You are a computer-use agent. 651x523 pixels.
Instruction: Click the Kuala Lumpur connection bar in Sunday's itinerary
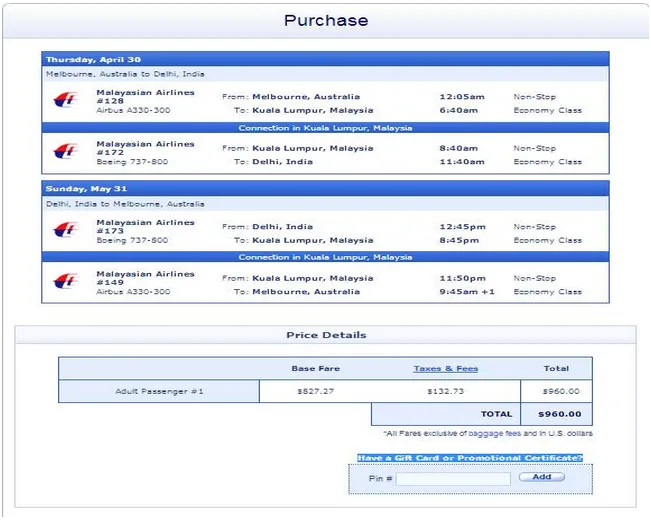(x=325, y=257)
